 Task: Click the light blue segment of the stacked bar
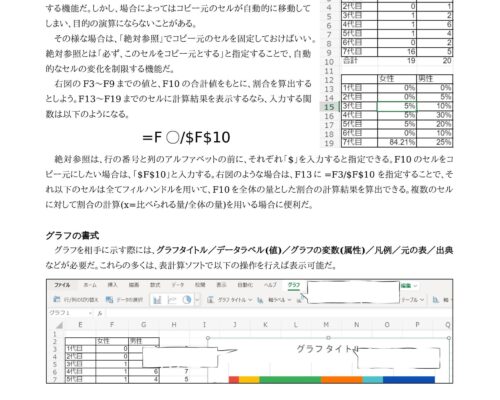point(373,380)
